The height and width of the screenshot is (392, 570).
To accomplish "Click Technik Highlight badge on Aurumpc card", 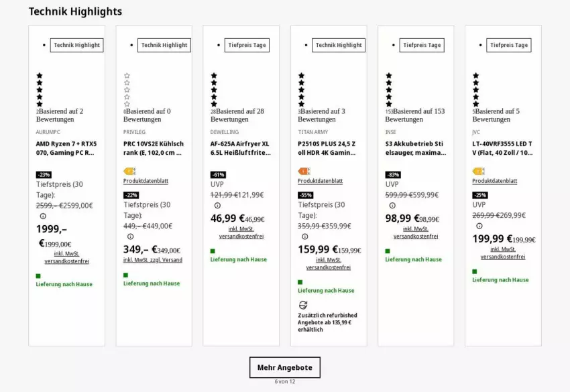I will (76, 45).
